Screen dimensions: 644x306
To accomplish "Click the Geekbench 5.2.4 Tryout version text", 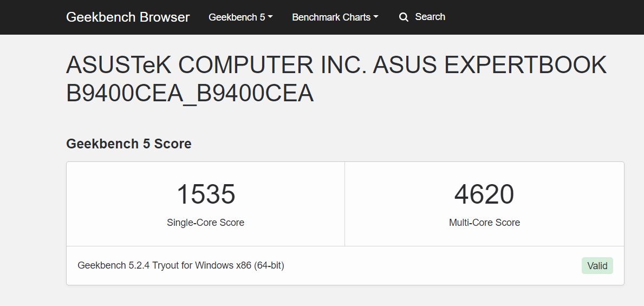I will tap(128, 265).
